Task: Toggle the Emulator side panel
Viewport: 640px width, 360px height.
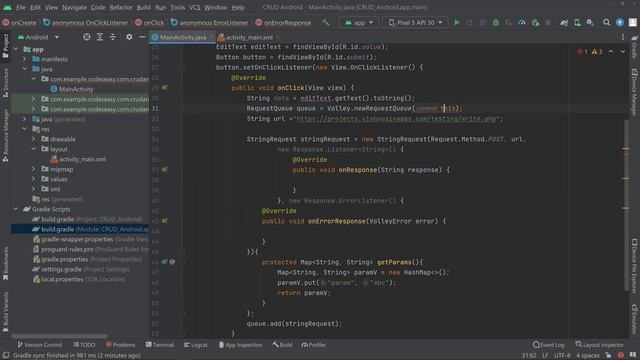Action: point(635,319)
